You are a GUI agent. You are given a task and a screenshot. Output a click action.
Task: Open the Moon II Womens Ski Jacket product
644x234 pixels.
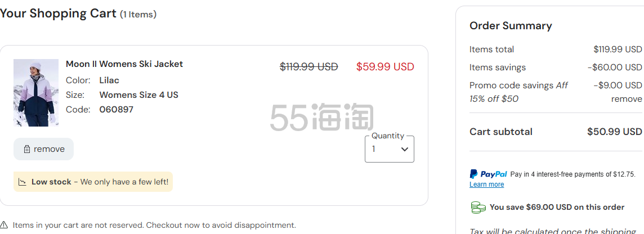coord(124,64)
